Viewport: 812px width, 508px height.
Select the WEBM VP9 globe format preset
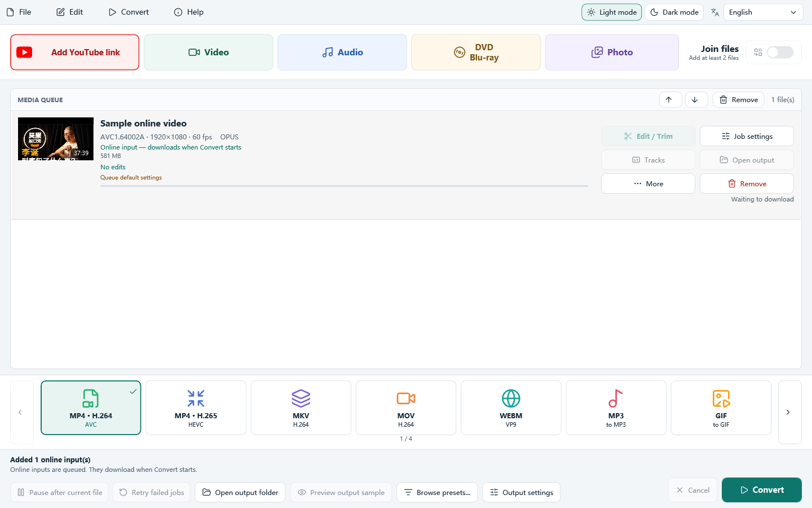click(x=511, y=408)
